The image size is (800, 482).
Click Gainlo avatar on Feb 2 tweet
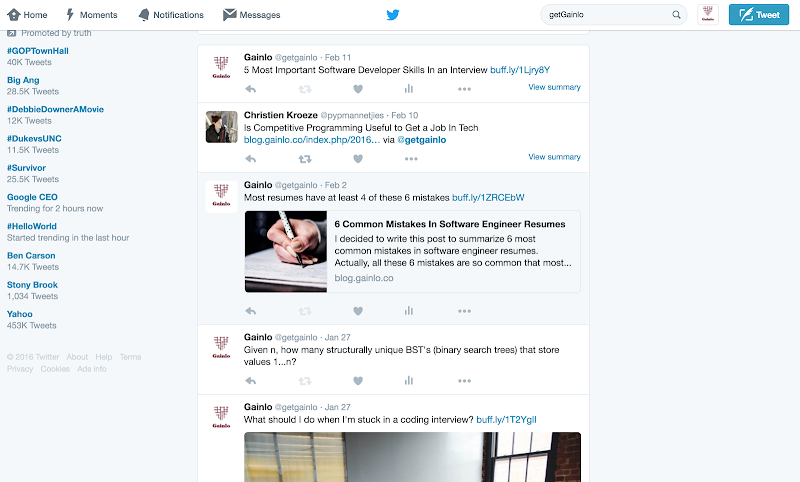point(221,196)
